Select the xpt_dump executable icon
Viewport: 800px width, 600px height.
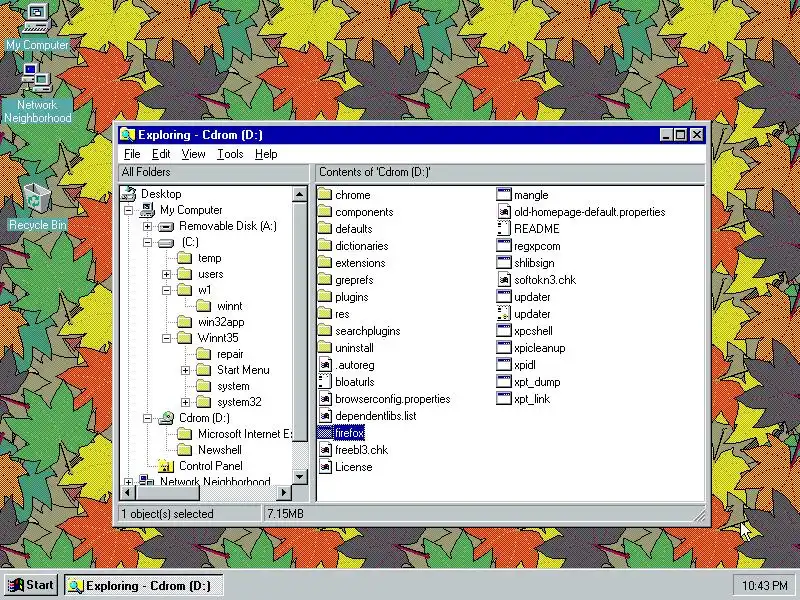(x=504, y=382)
